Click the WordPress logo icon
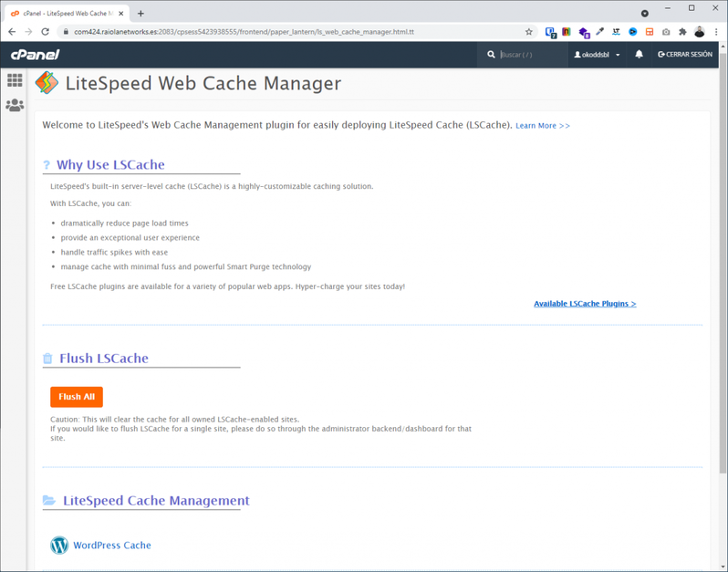 (59, 545)
